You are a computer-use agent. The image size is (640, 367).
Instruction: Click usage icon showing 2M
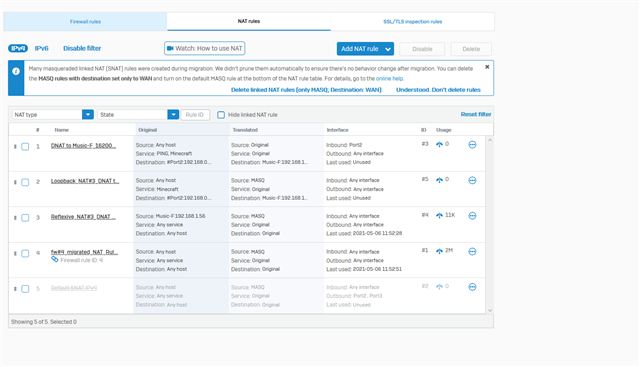pyautogui.click(x=439, y=251)
